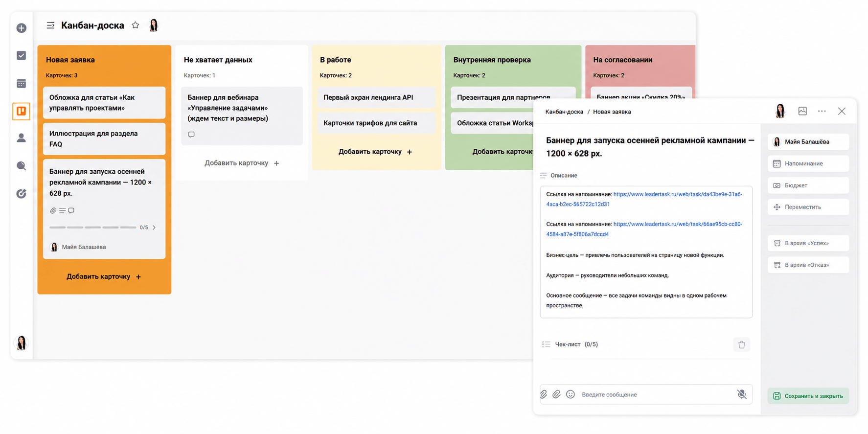The height and width of the screenshot is (434, 868).
Task: Open the first leadertask.ru reminder link
Action: click(644, 199)
